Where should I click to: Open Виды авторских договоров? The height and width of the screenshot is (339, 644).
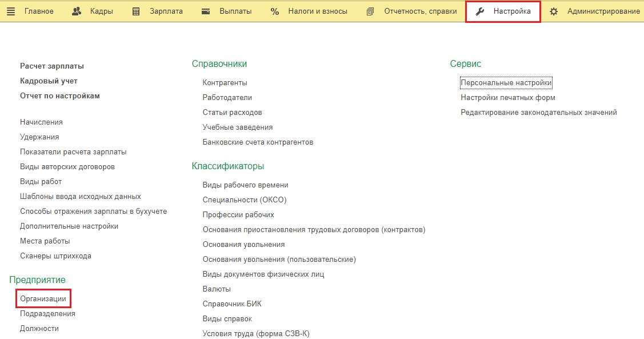pyautogui.click(x=67, y=166)
